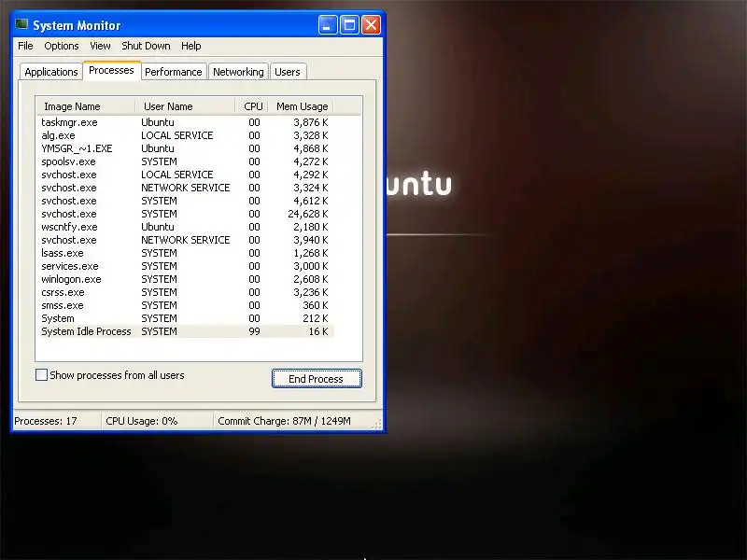Screen dimensions: 747x560
Task: Open the Shut Down menu
Action: pos(146,46)
